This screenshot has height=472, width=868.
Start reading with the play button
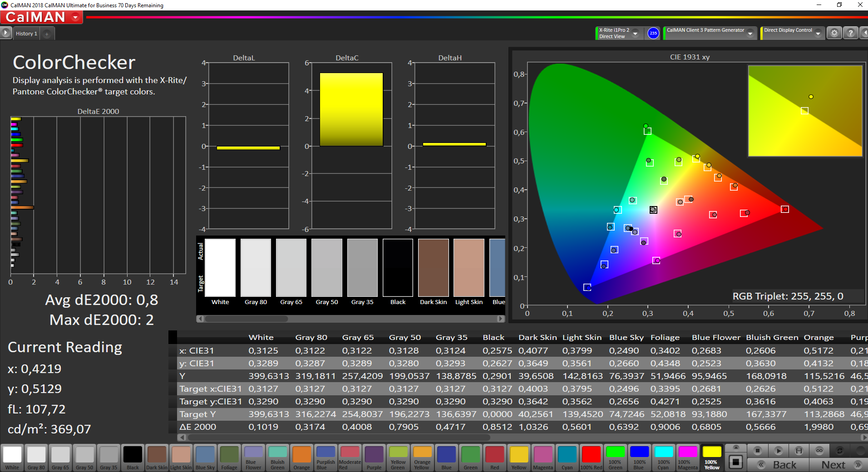[x=778, y=451]
